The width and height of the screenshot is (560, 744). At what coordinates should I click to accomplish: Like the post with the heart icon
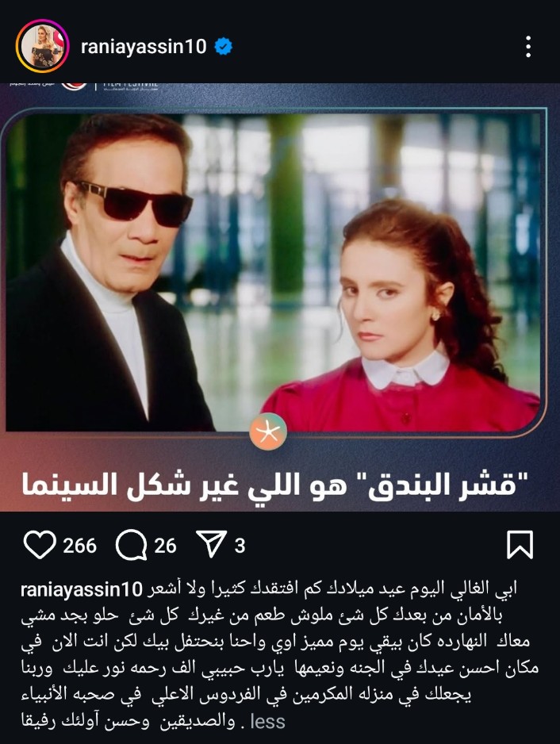tap(40, 545)
